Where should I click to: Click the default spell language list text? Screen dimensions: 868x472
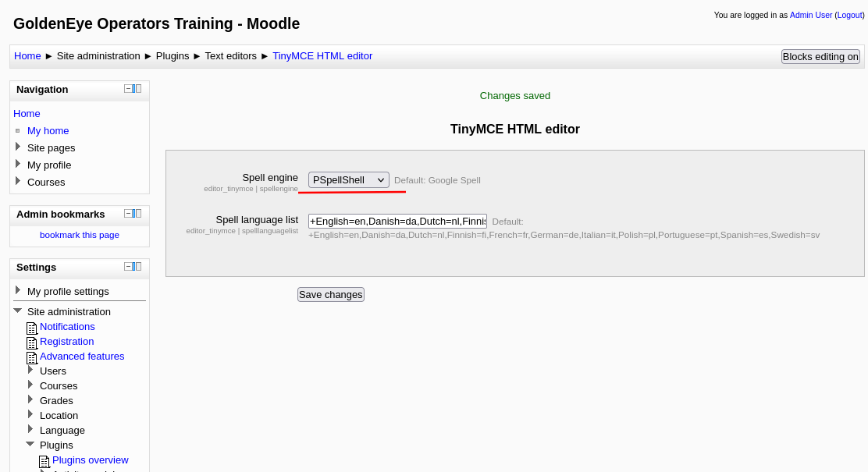click(x=564, y=235)
